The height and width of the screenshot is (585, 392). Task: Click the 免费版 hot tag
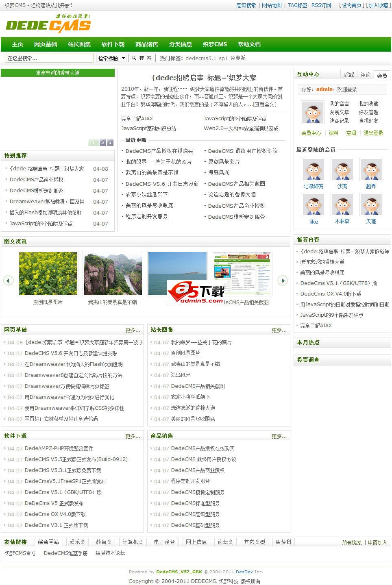click(x=237, y=58)
